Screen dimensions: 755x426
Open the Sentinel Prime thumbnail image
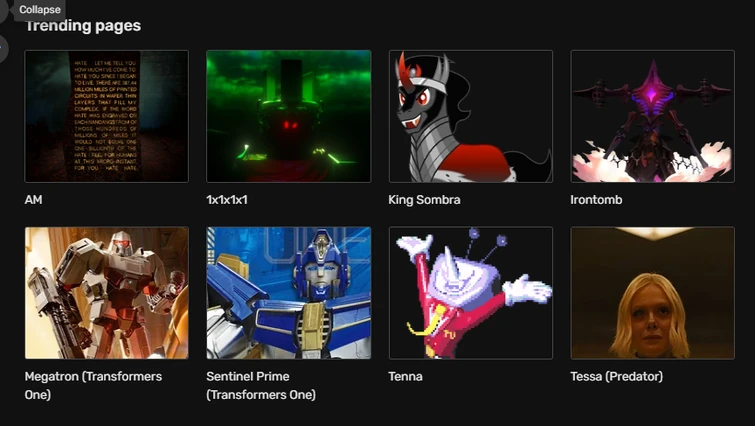click(288, 293)
